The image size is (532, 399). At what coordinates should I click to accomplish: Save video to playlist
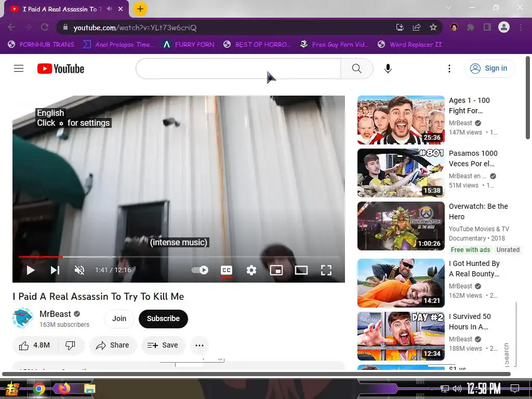point(163,345)
